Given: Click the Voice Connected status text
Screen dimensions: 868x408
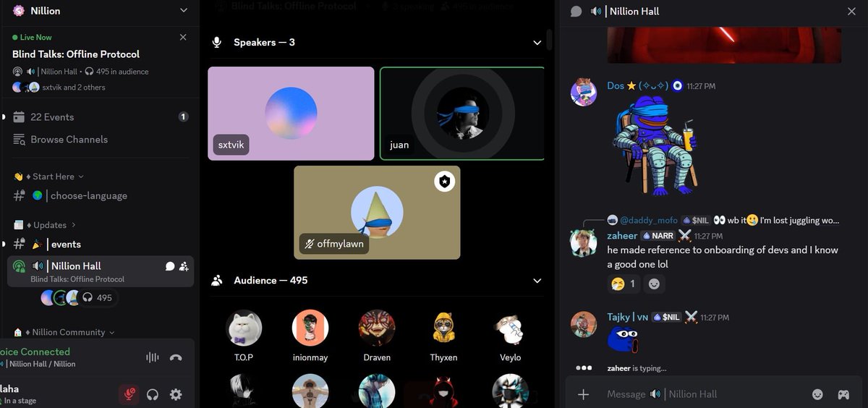Looking at the screenshot, I should (35, 352).
